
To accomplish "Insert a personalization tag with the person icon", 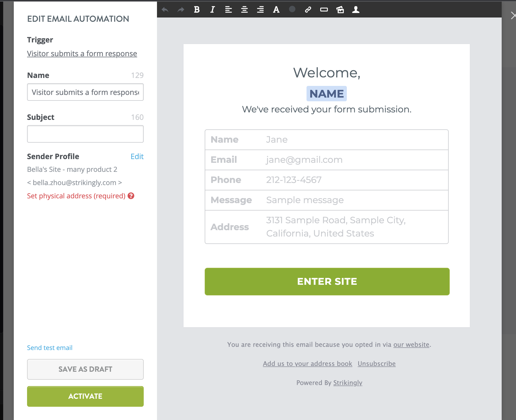I will pos(356,10).
